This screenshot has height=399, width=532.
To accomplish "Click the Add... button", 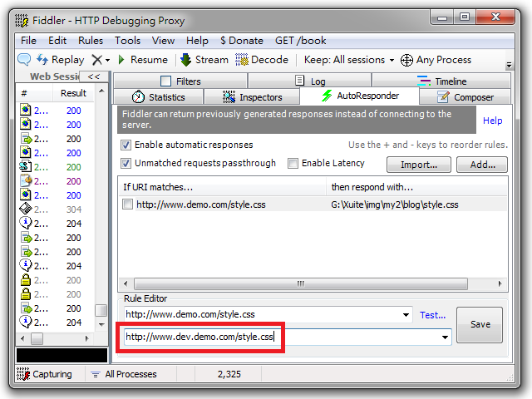I will coord(482,165).
